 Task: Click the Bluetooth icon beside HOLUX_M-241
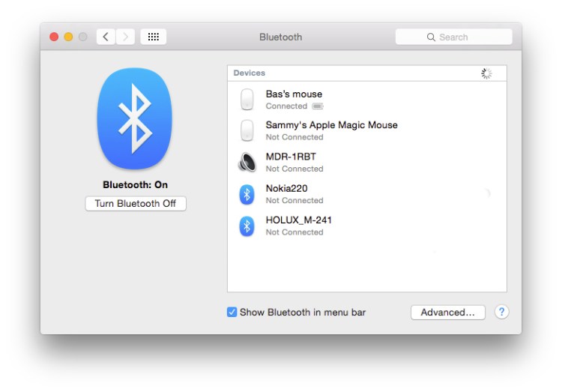[x=247, y=226]
